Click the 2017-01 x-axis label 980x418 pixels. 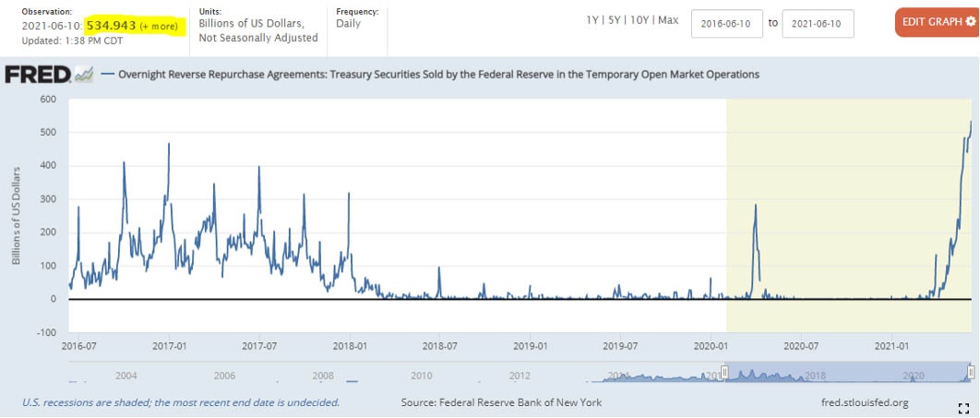(x=169, y=345)
